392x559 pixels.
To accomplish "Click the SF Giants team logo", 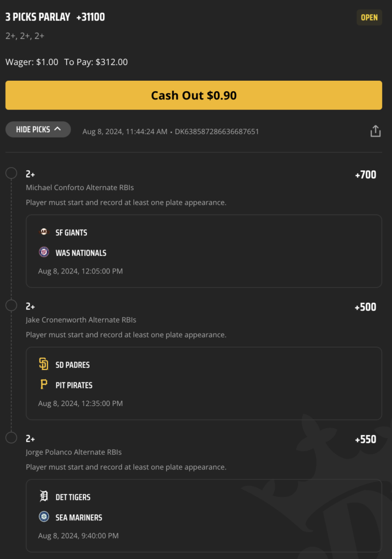I will click(44, 232).
